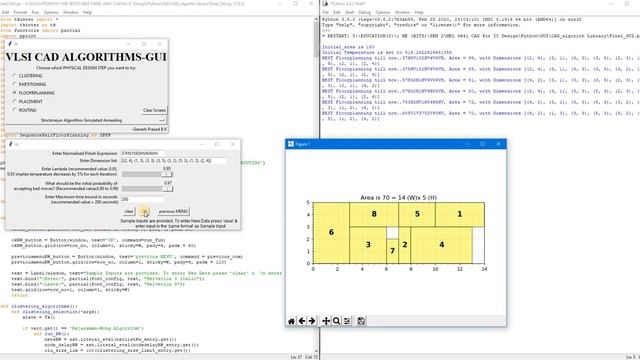Save the figure with the floppy-disk icon
Image resolution: width=640 pixels, height=360 pixels.
click(x=361, y=321)
